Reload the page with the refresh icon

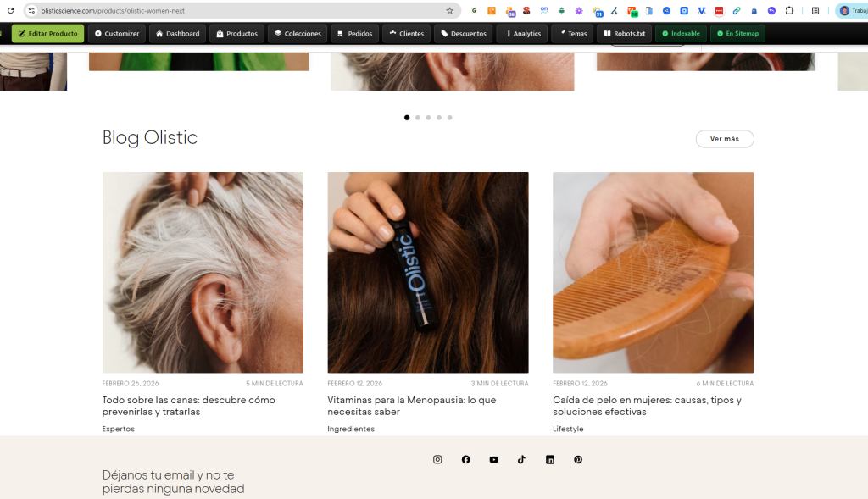click(11, 11)
